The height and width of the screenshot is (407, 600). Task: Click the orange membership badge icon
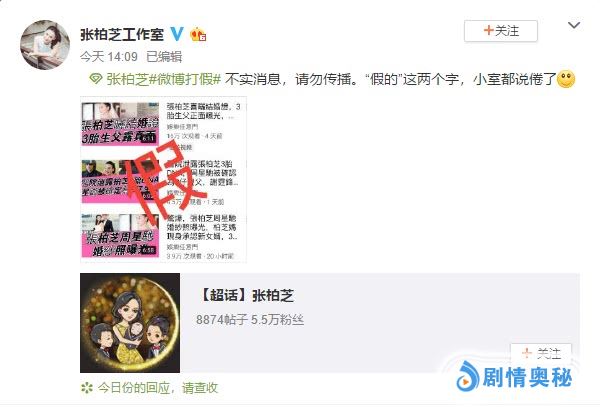(198, 34)
